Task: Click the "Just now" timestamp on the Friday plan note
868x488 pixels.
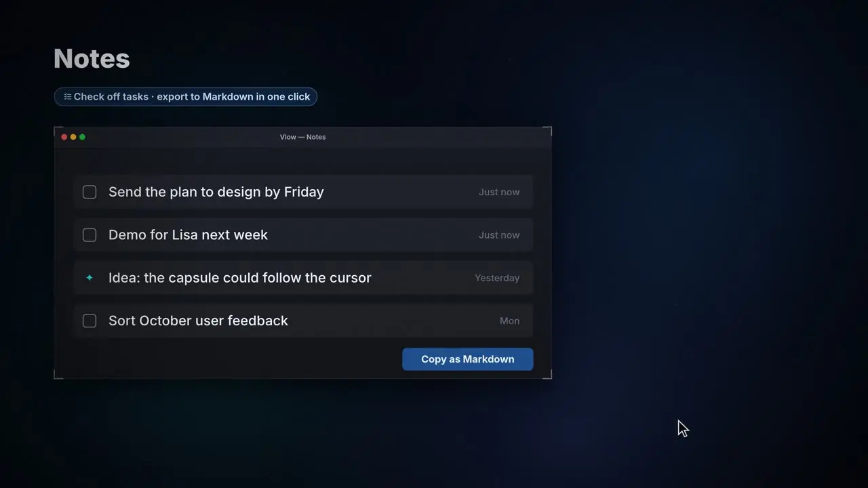Action: (499, 192)
